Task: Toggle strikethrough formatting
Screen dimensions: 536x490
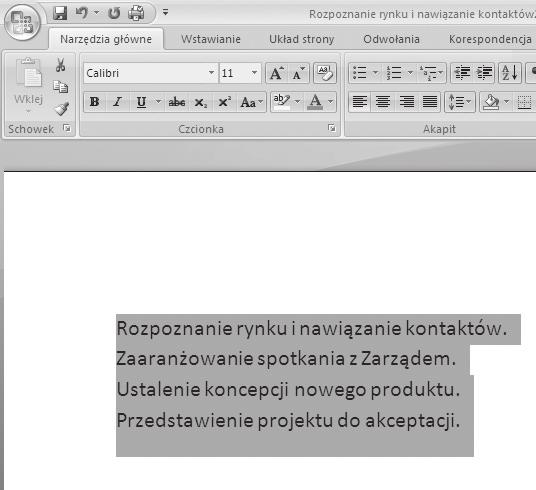Action: 177,102
